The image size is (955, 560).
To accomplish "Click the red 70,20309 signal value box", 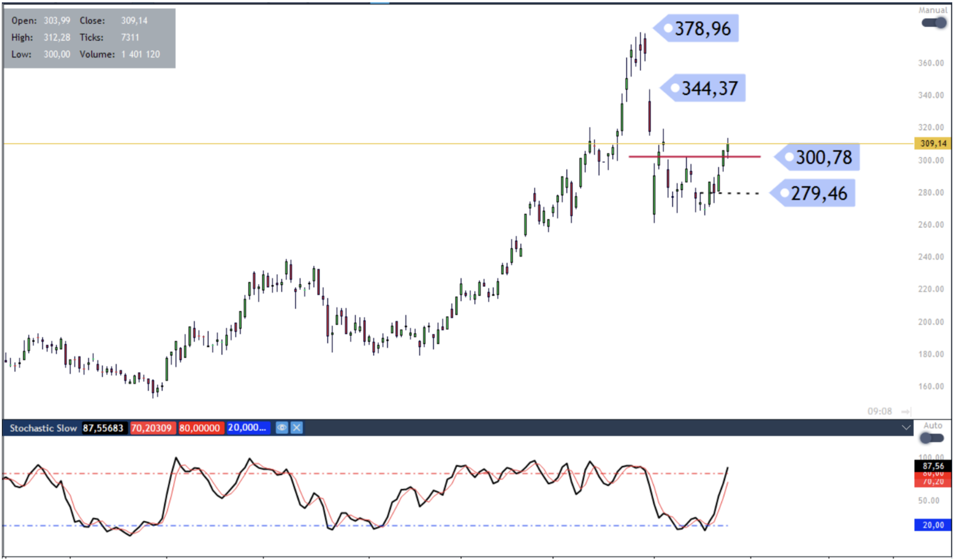I will pos(151,428).
